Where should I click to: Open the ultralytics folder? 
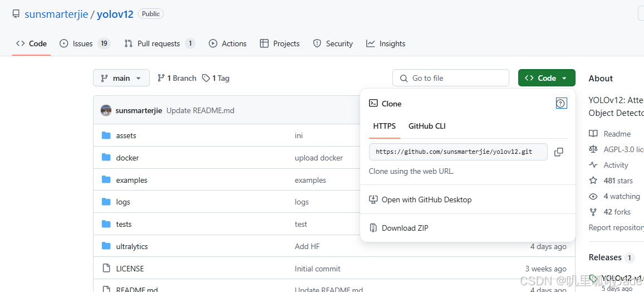[x=132, y=247]
